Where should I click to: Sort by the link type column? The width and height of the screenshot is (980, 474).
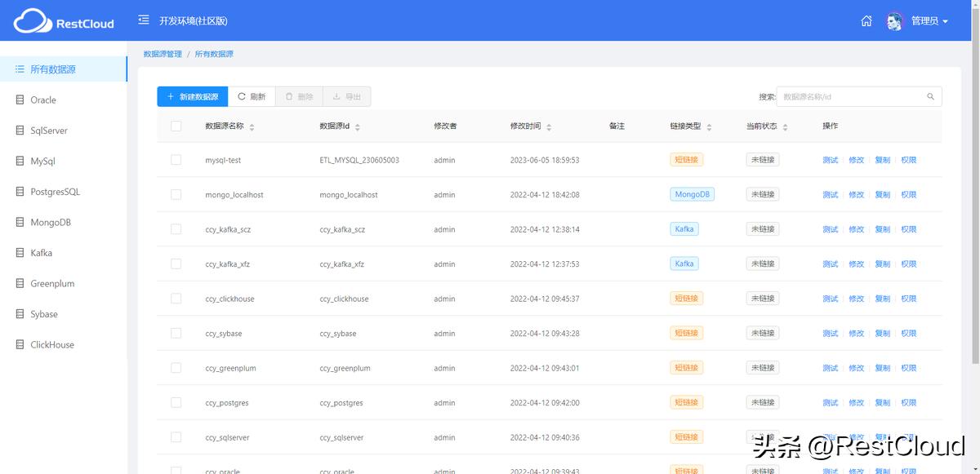709,127
